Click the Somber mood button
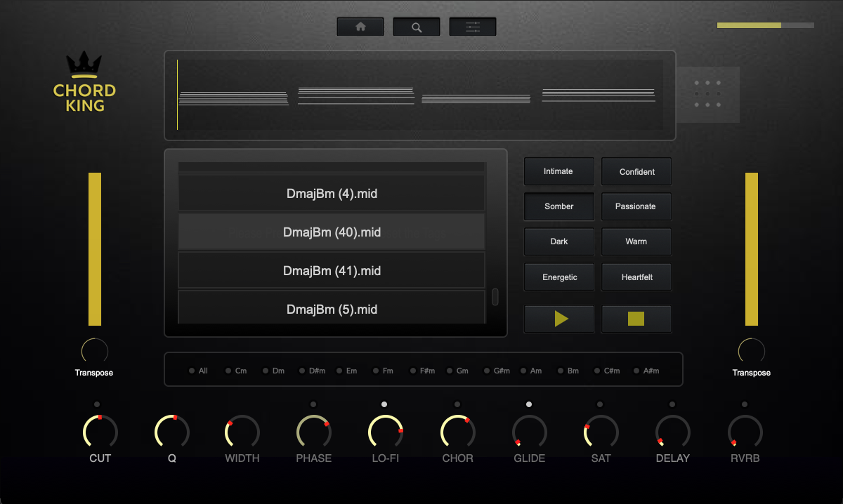 click(559, 206)
